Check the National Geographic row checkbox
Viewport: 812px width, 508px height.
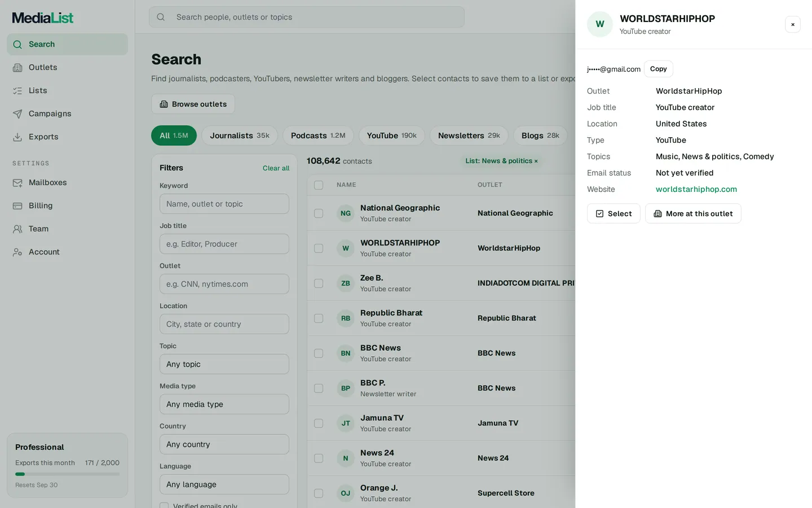(x=319, y=213)
